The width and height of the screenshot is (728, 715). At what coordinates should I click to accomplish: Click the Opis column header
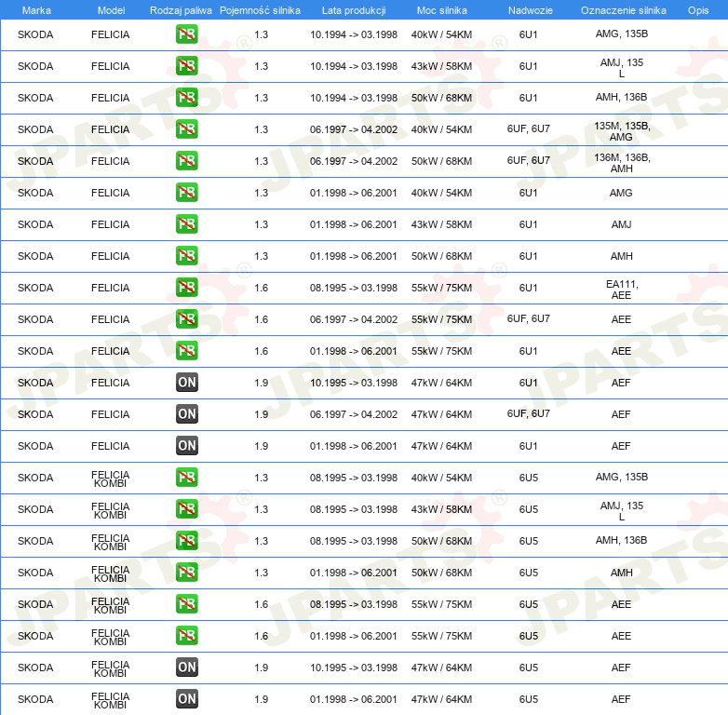click(x=698, y=10)
